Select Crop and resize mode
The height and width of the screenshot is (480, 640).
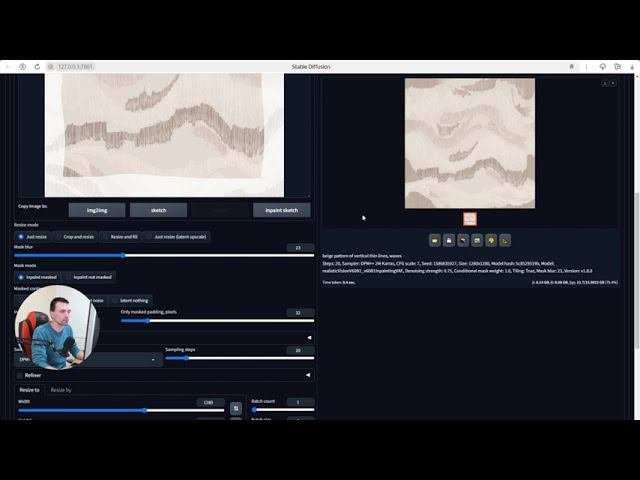[x=75, y=237]
